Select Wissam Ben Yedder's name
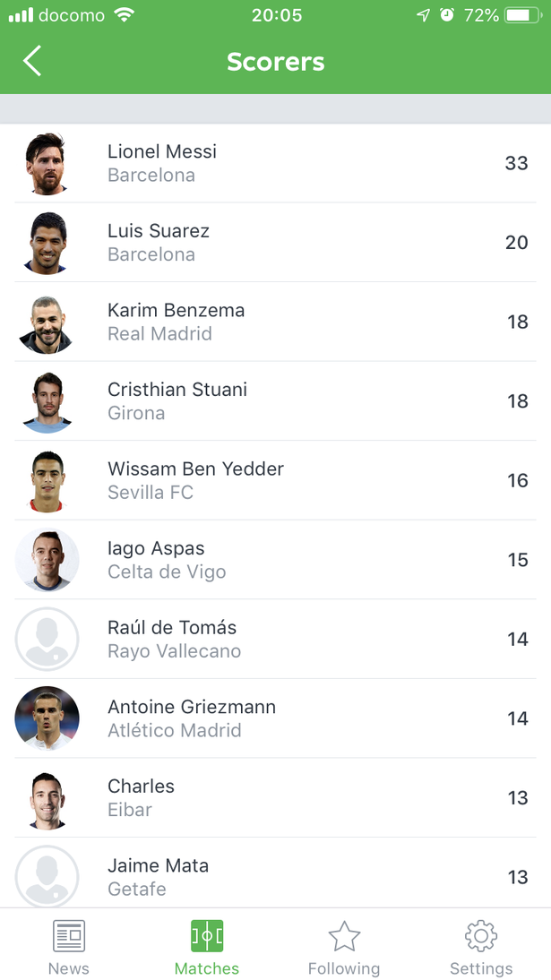The image size is (551, 980). pyautogui.click(x=195, y=469)
